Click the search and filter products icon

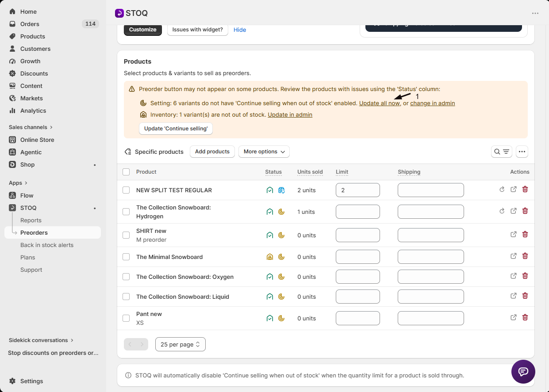[x=502, y=152]
